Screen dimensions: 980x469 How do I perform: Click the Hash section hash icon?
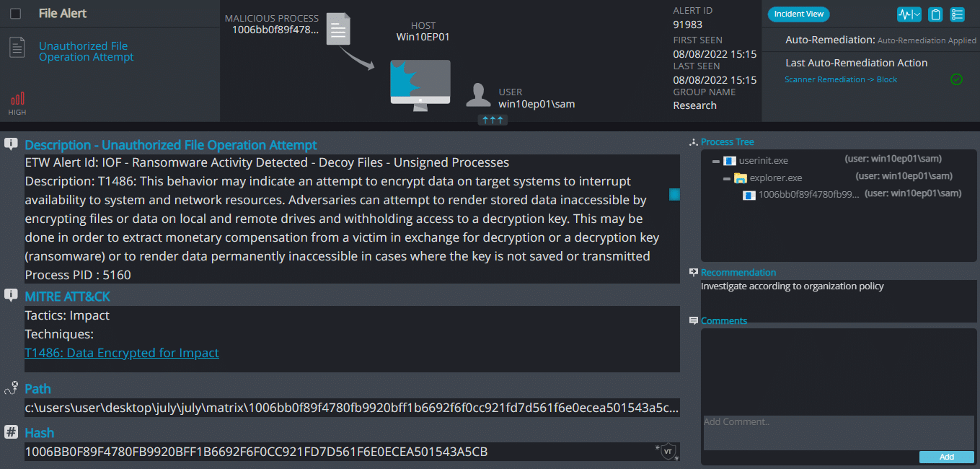click(11, 432)
